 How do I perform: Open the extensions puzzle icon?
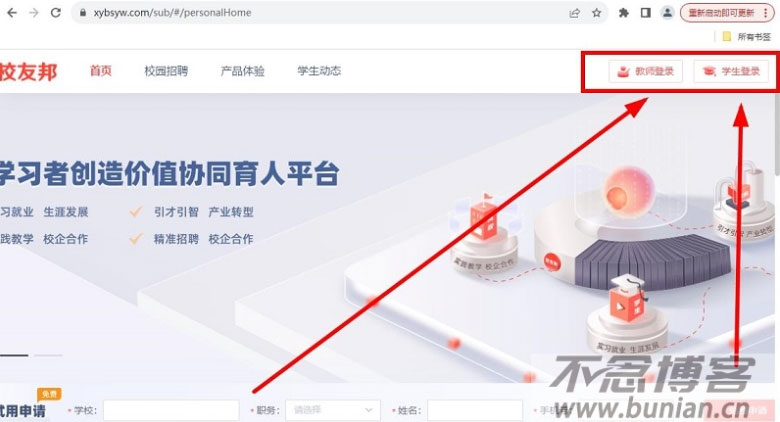(623, 13)
